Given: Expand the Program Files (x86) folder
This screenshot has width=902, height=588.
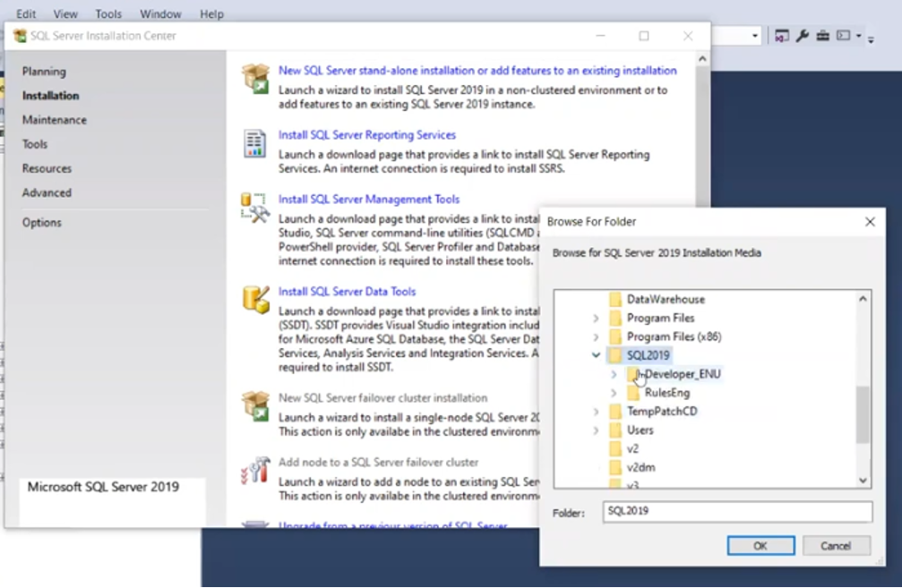Looking at the screenshot, I should (x=597, y=336).
